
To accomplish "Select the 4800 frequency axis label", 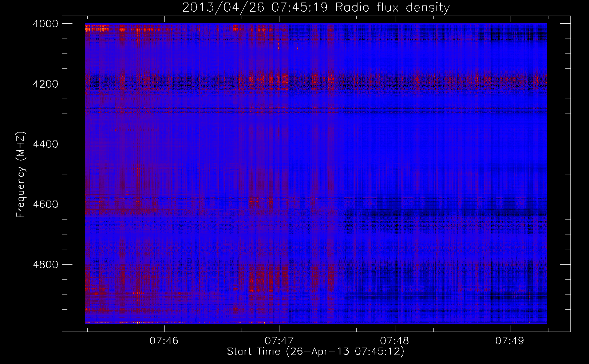I will pos(46,265).
